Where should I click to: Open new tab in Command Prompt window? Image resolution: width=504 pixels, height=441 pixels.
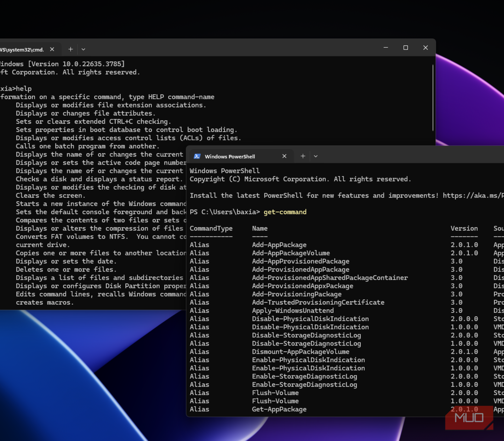point(71,49)
